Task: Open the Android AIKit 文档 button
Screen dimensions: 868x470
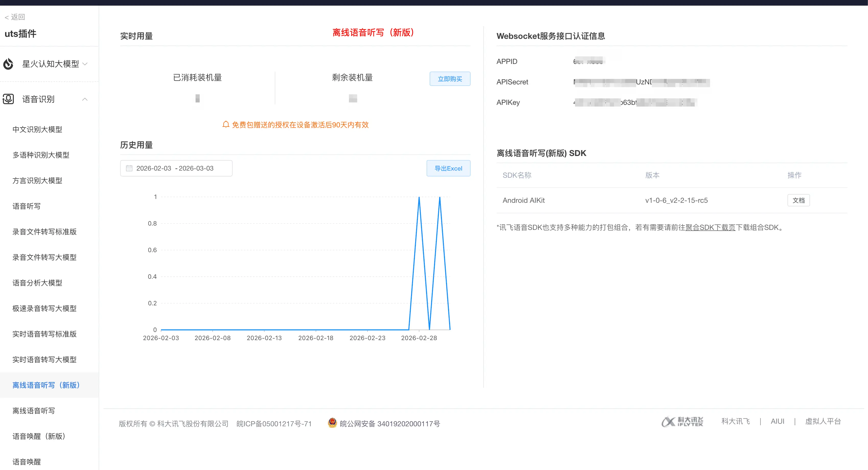Action: [798, 200]
